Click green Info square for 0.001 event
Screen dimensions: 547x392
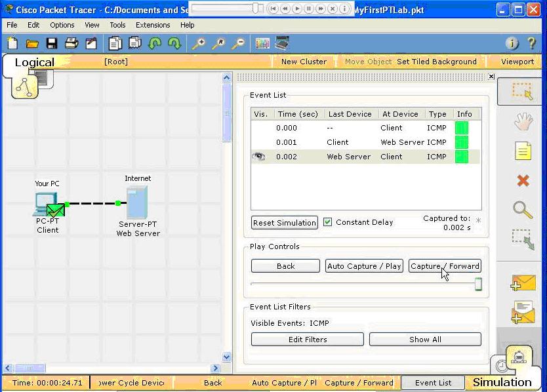[462, 142]
